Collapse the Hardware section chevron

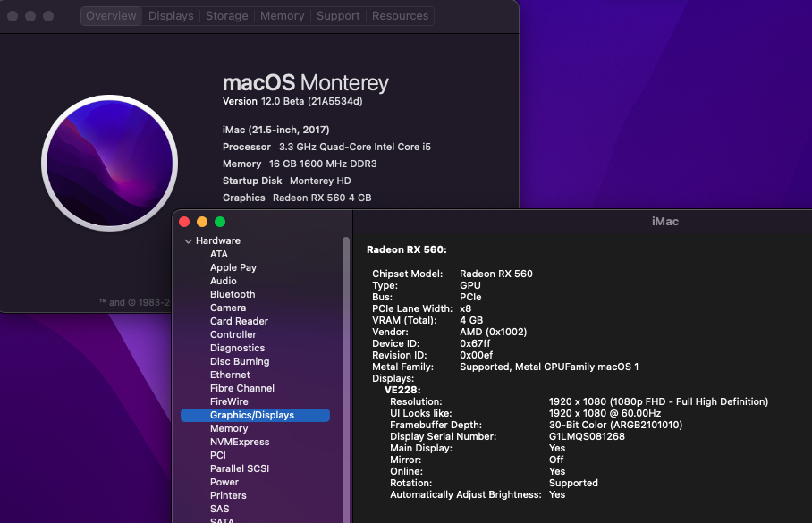(x=189, y=241)
